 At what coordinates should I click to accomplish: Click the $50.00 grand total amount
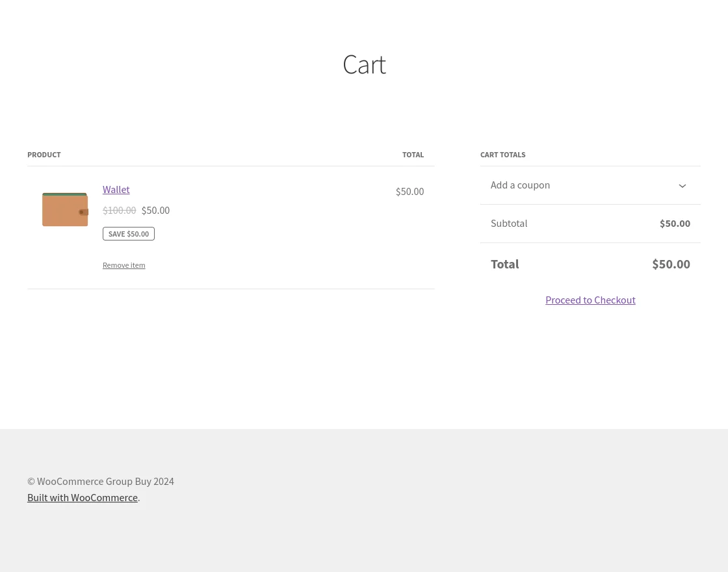671,264
